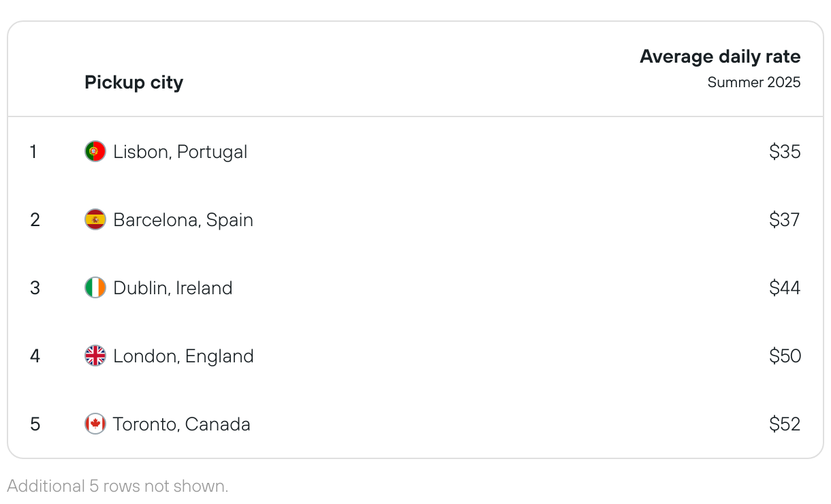Open the Dublin, Ireland entry
Image resolution: width=831 pixels, height=504 pixels.
click(173, 288)
